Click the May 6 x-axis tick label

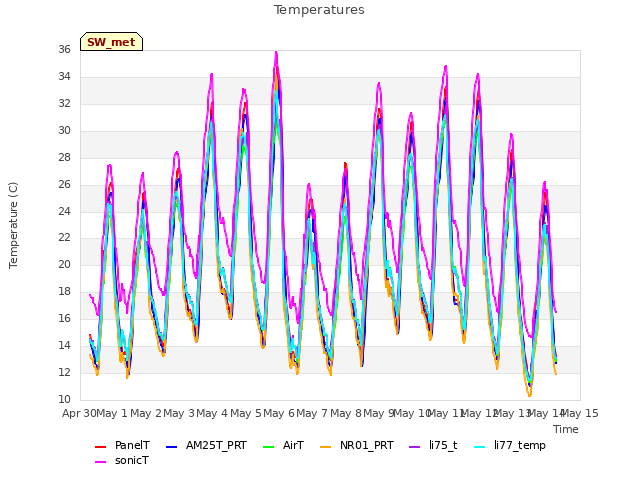[x=279, y=413]
